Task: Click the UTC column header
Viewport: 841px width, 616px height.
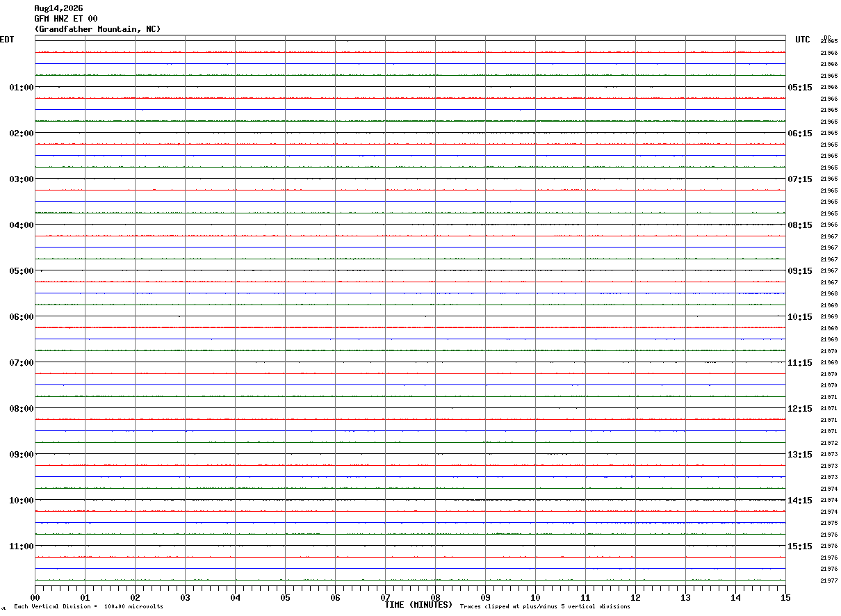Action: pyautogui.click(x=803, y=40)
